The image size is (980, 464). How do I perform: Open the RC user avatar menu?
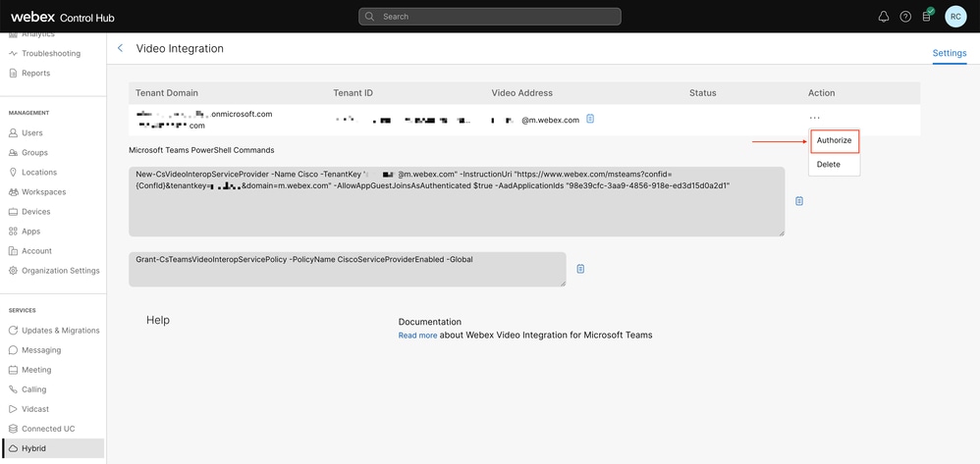click(955, 17)
